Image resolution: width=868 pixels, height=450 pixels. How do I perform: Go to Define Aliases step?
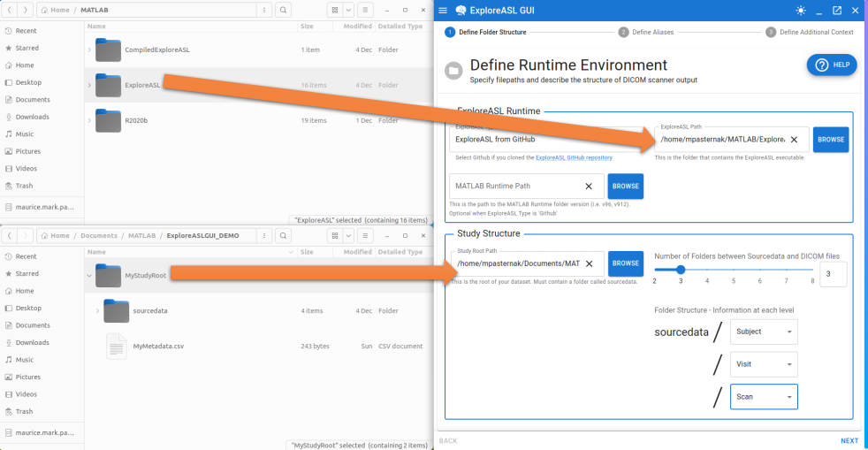pyautogui.click(x=646, y=32)
